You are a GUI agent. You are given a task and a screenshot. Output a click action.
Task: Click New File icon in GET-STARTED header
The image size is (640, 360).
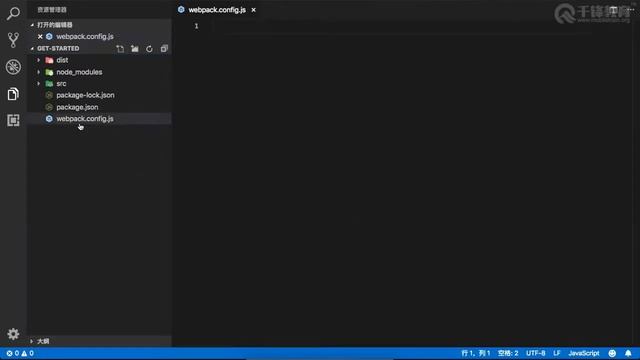120,49
